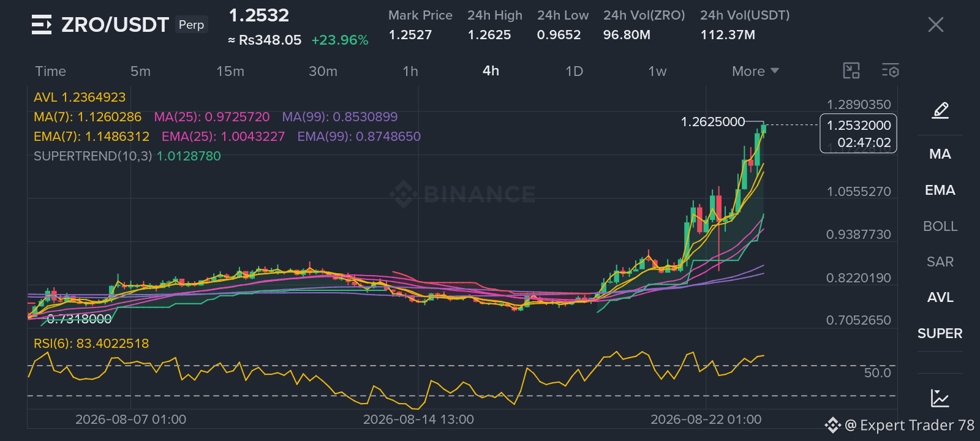Toggle the EMA indicator

pos(940,190)
